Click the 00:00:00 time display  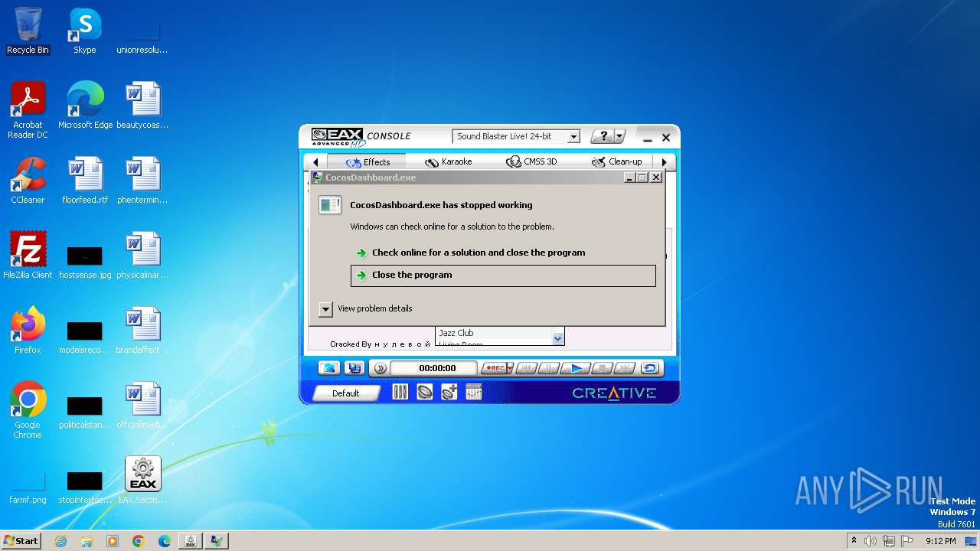click(433, 368)
